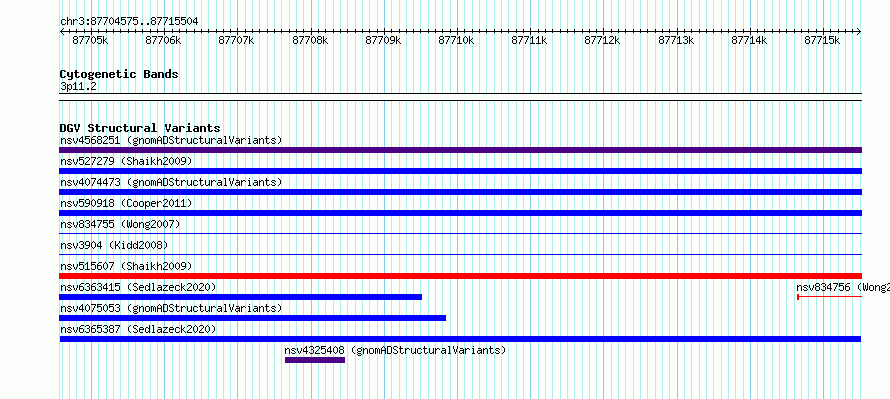Click the 87707k ruler tick label
Viewport: 890px width, 399px height.
click(x=237, y=40)
